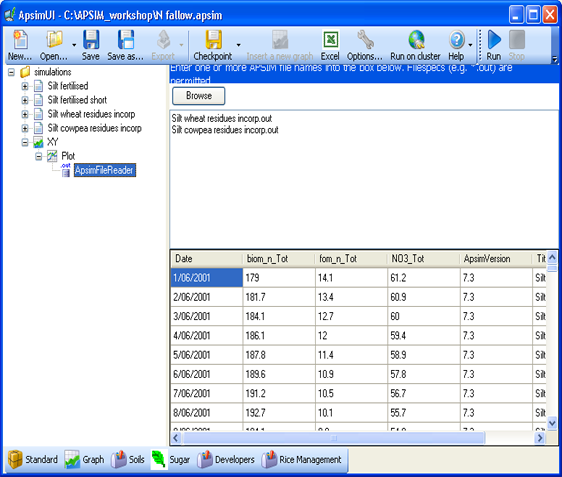Expand the Silt fertilised short node
Screen dimensions: 562x477
pos(25,100)
